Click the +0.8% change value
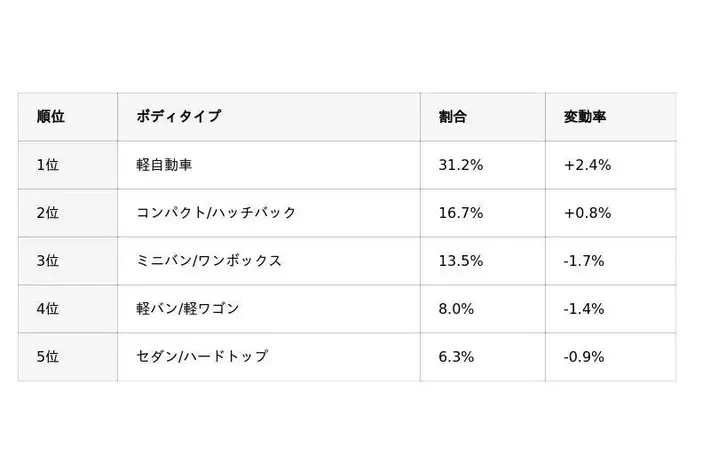The width and height of the screenshot is (710, 474). (587, 213)
